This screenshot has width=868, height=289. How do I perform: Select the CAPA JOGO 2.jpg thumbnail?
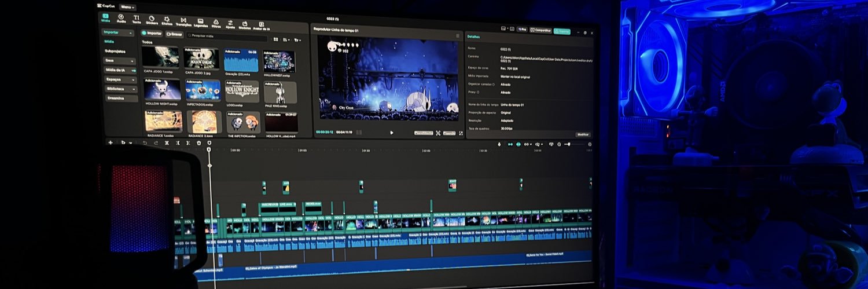pyautogui.click(x=201, y=58)
